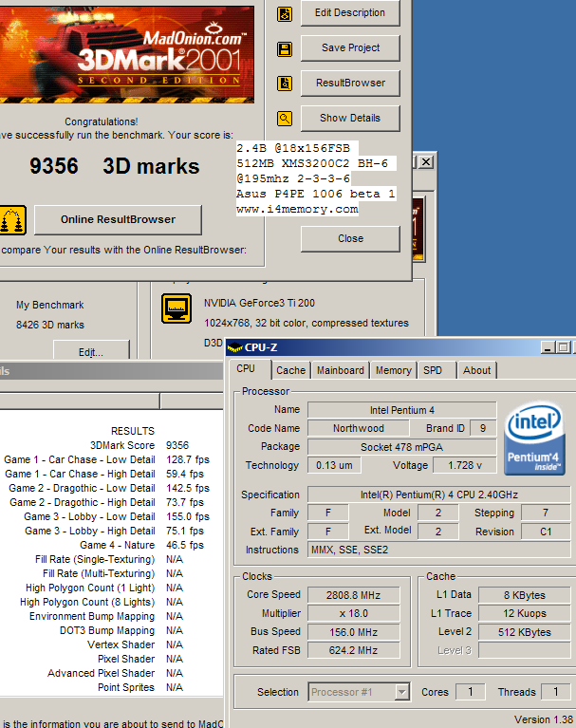This screenshot has height=728, width=576.
Task: Click the Core Speed 2808.8 MHz value
Action: 353,595
